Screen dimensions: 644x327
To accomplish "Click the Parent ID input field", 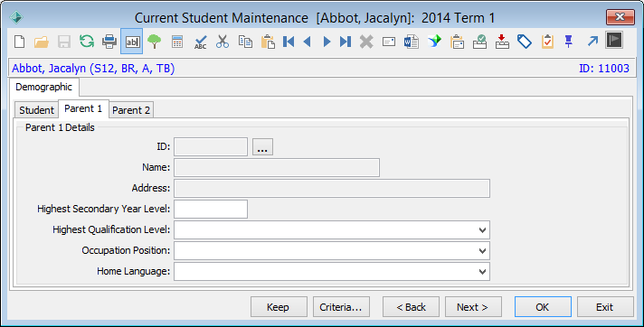I will coord(211,147).
